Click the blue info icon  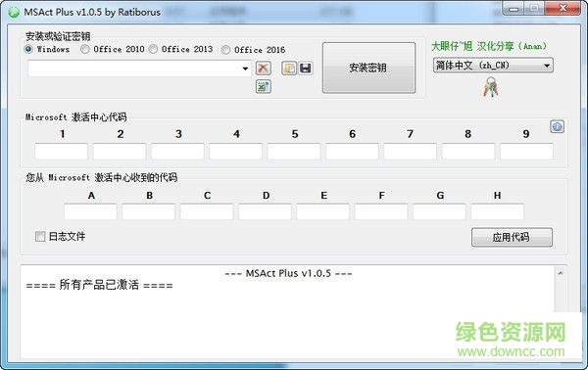557,127
